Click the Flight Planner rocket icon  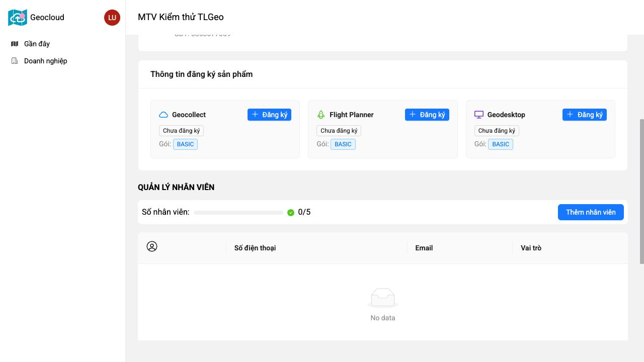321,115
